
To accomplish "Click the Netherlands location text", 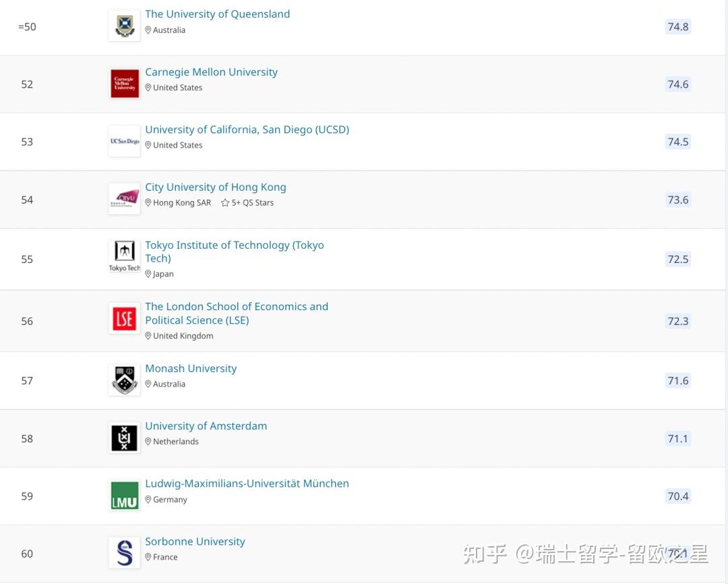I will (176, 442).
